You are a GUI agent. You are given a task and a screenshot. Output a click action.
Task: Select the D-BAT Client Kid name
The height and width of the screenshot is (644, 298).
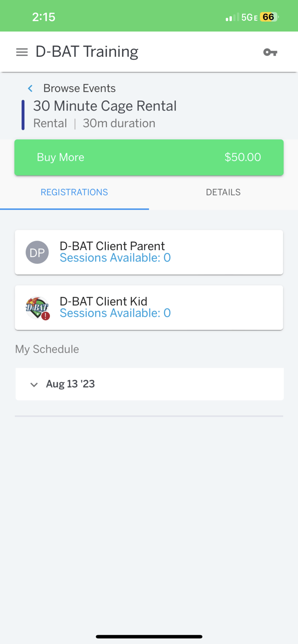(104, 301)
